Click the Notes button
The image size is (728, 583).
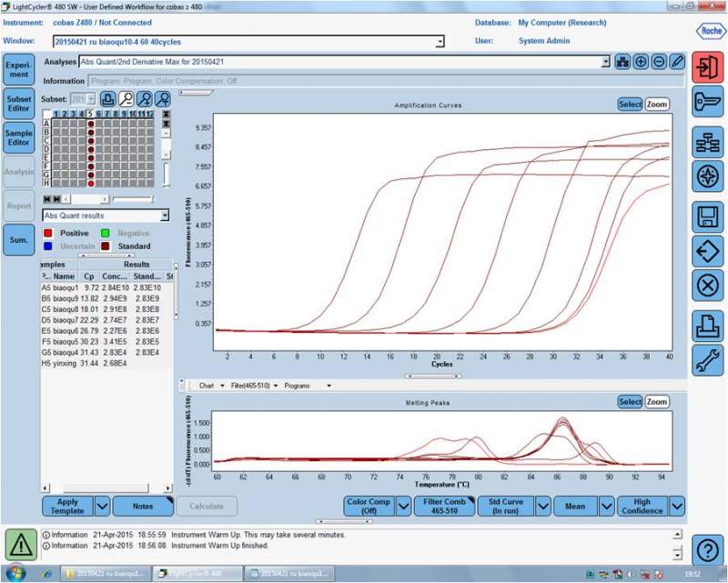(143, 507)
